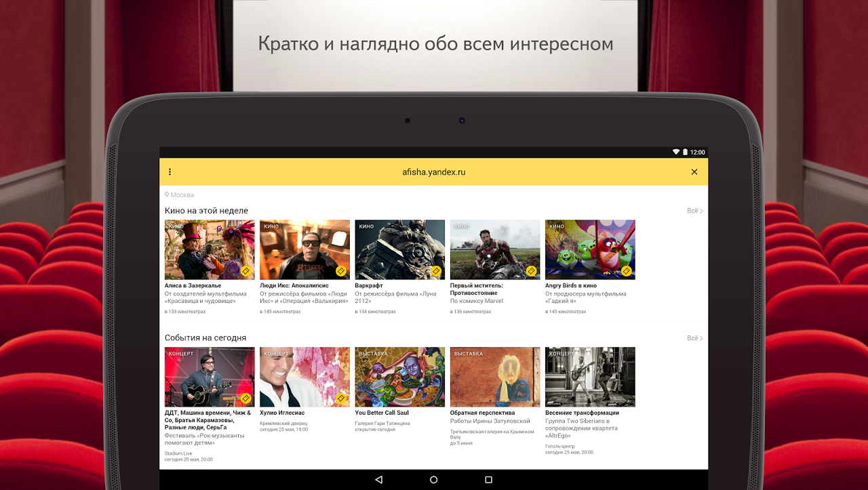Image resolution: width=868 pixels, height=490 pixels.
Task: Open the Весенние трансформации concert image
Action: [x=590, y=377]
